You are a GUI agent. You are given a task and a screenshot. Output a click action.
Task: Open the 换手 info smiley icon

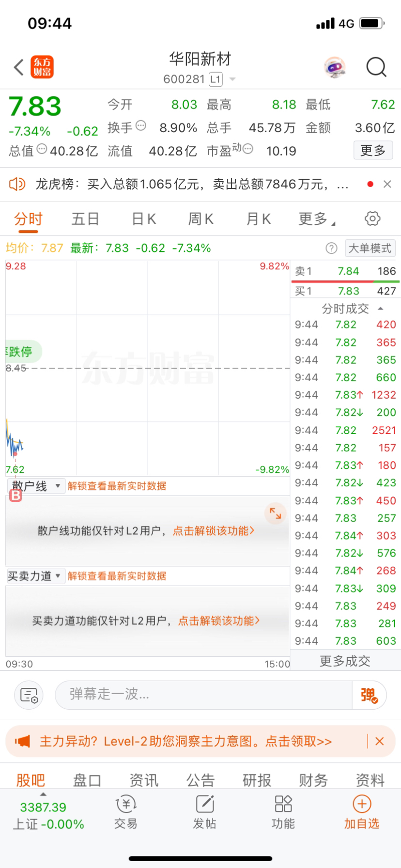click(140, 125)
